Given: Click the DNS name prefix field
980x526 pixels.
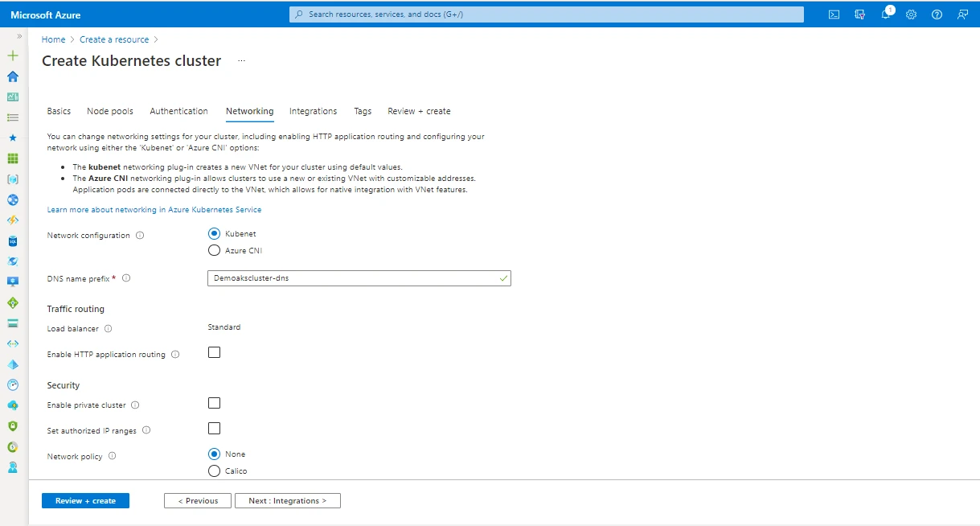Looking at the screenshot, I should [x=359, y=277].
